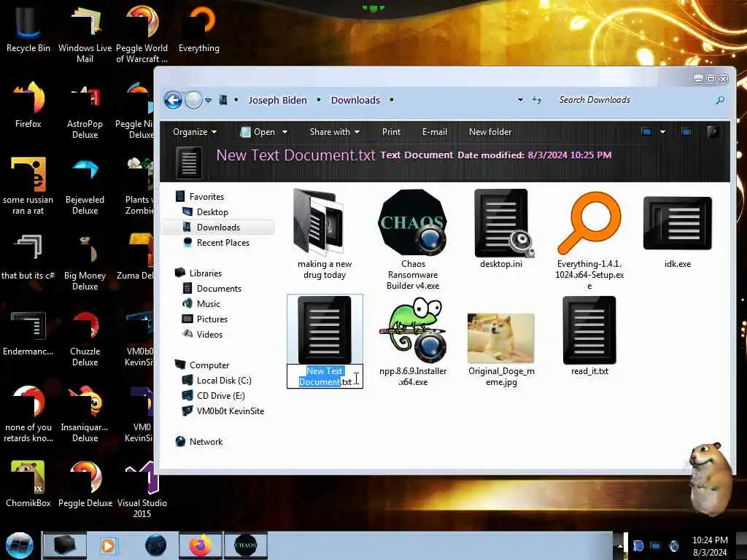Click the Visual Studio 2015 desktop icon
Viewport: 747px width, 560px height.
point(142,489)
